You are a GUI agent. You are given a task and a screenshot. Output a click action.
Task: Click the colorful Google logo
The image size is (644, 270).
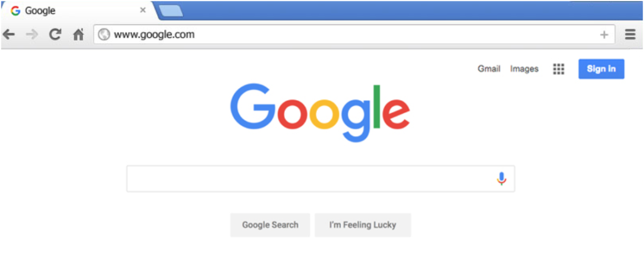click(x=320, y=112)
